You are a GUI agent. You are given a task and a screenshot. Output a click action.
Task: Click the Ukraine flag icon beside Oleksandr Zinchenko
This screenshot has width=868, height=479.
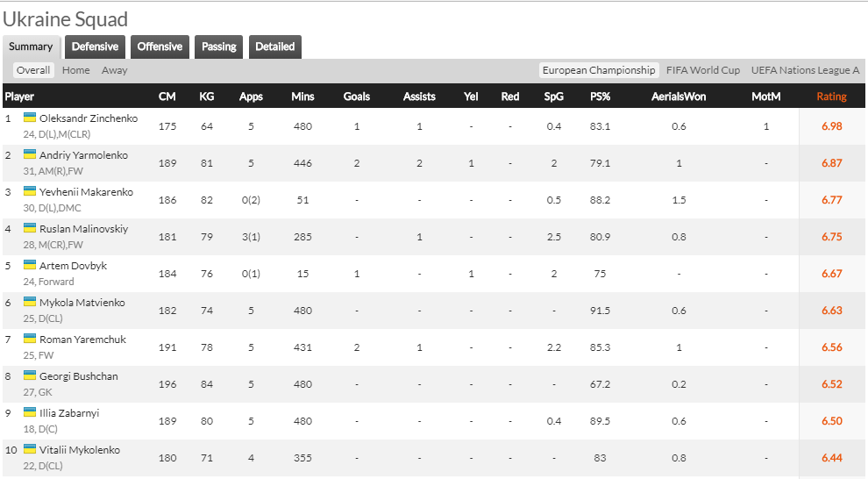(30, 118)
